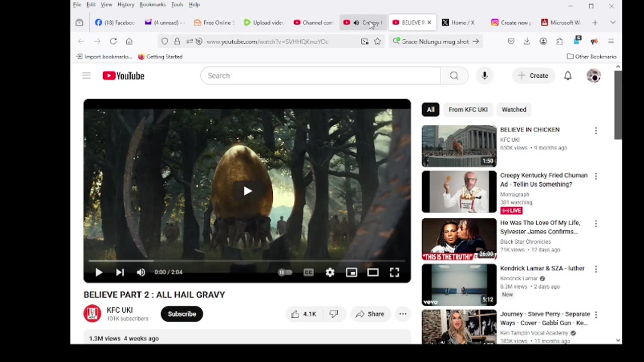Click the player bar play button

(99, 272)
